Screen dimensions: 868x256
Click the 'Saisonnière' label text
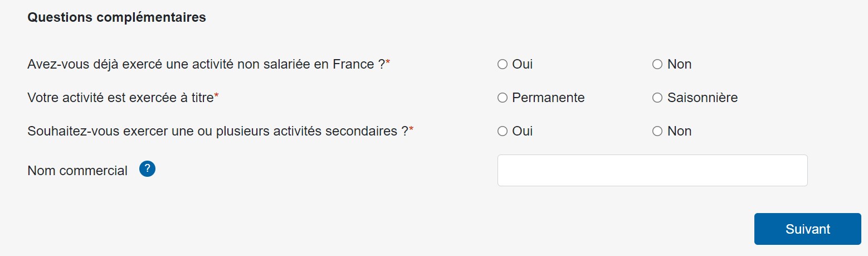pyautogui.click(x=702, y=98)
